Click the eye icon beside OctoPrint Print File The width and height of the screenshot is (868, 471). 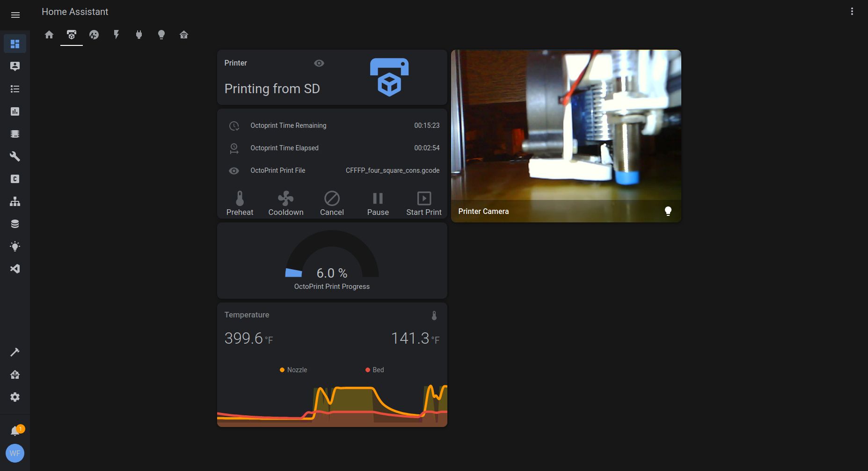[x=234, y=170]
